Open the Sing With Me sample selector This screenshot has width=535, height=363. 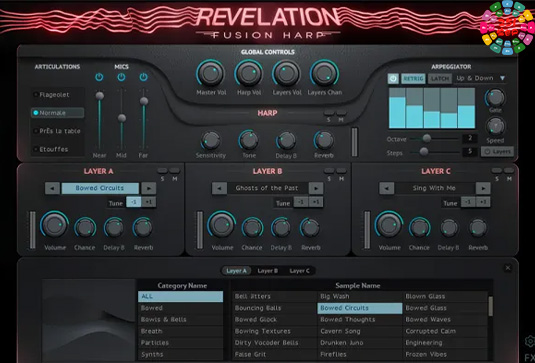[x=434, y=188]
